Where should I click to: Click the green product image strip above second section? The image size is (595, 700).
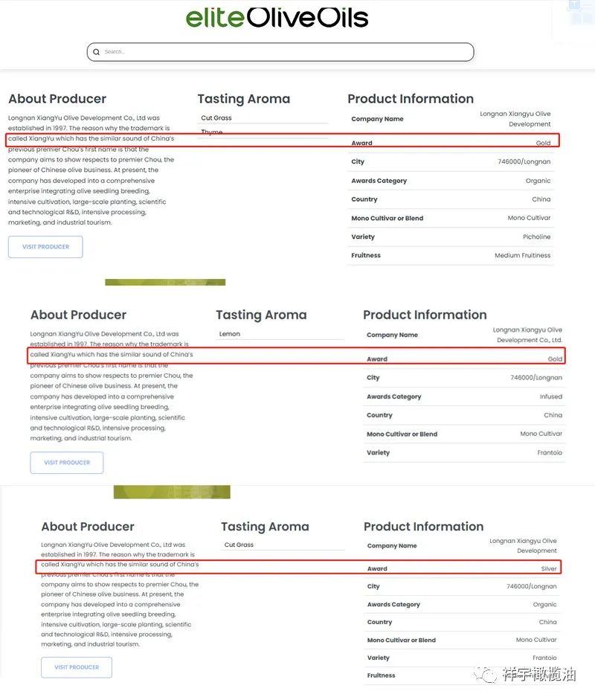[x=164, y=283]
